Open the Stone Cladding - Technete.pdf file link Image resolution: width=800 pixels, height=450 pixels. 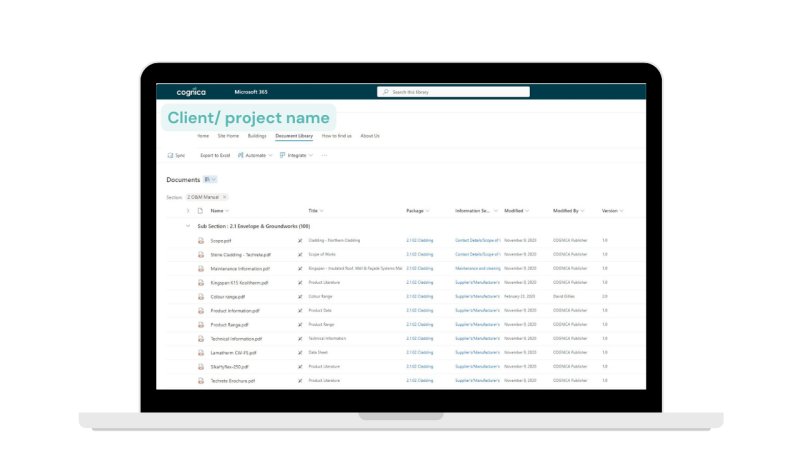240,255
